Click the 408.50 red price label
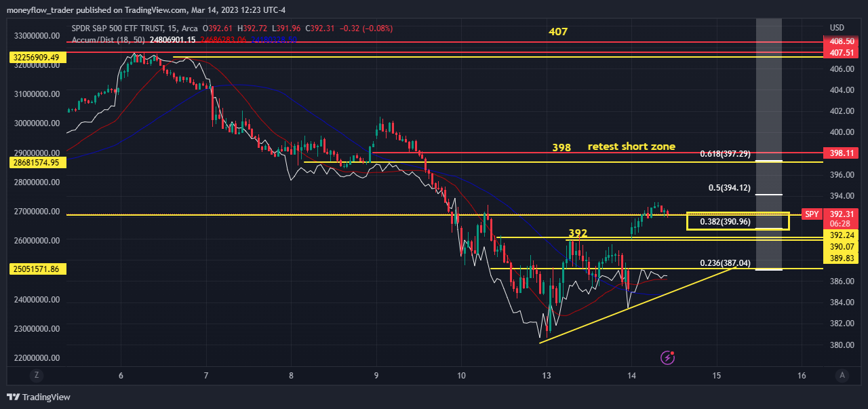Screen dimensions: 868x409 coord(840,42)
